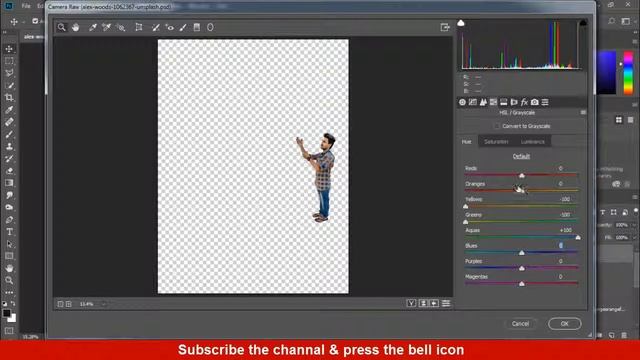Select the Red Eye Removal tool
This screenshot has height=360, width=640.
[169, 27]
